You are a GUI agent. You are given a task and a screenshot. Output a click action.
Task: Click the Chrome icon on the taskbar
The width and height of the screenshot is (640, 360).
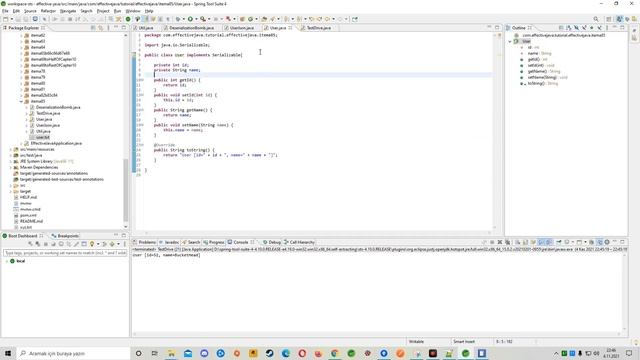tap(335, 353)
